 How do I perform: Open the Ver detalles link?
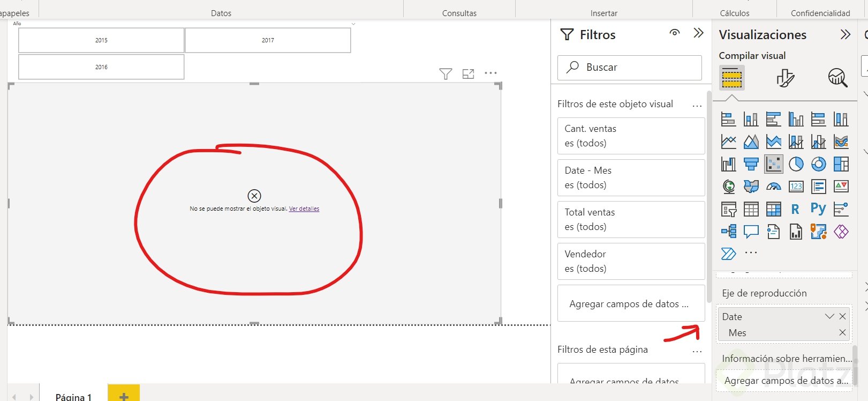click(304, 209)
